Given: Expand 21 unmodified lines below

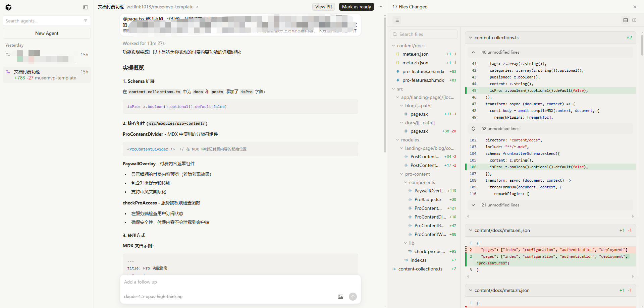Looking at the screenshot, I should pyautogui.click(x=473, y=205).
